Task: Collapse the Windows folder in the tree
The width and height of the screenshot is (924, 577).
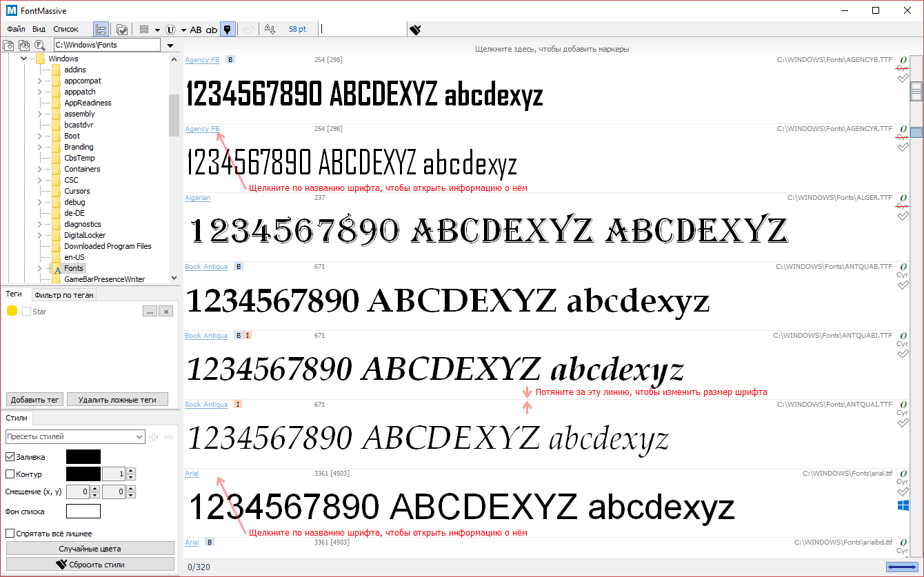Action: (x=24, y=59)
